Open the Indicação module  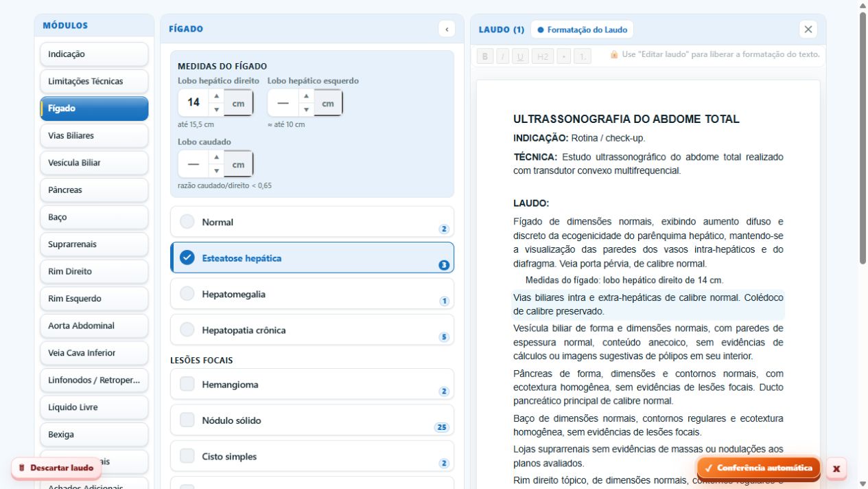tap(94, 54)
